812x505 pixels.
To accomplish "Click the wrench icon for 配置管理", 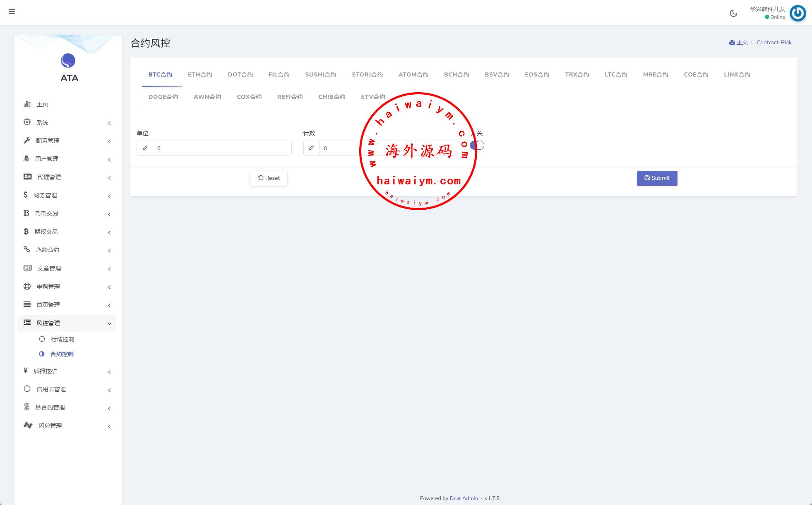I will pos(27,140).
